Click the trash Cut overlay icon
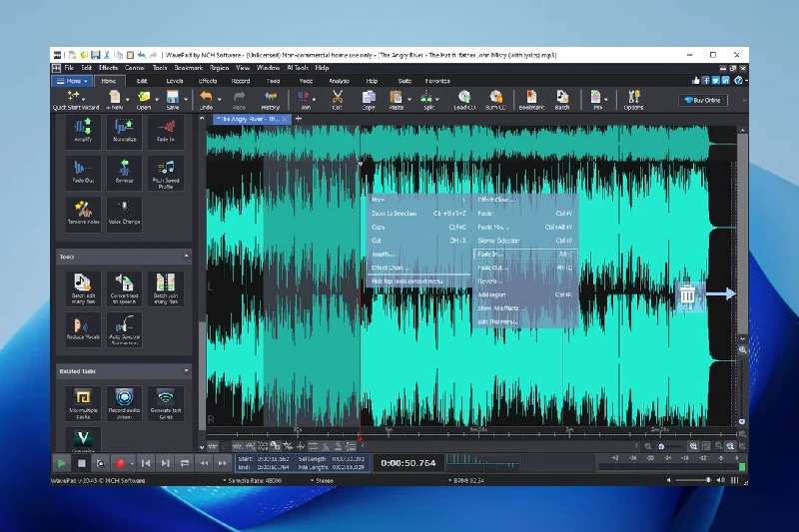Image resolution: width=799 pixels, height=532 pixels. [688, 296]
